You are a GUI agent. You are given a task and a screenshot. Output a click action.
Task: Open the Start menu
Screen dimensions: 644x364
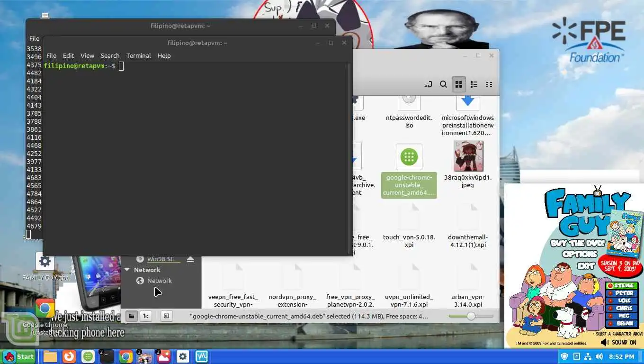coord(18,356)
